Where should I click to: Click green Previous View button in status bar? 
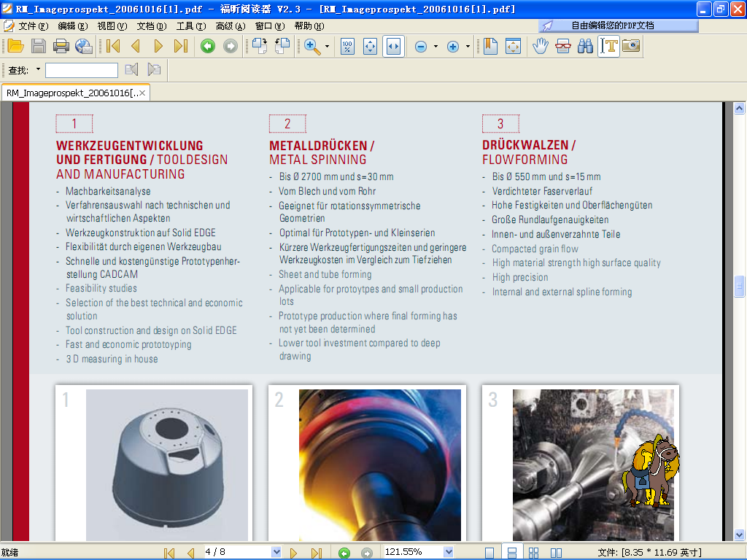click(344, 553)
